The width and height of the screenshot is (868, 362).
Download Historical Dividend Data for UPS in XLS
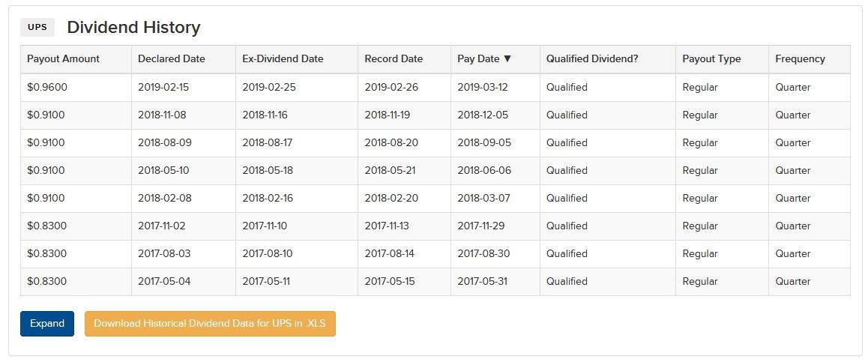coord(210,324)
